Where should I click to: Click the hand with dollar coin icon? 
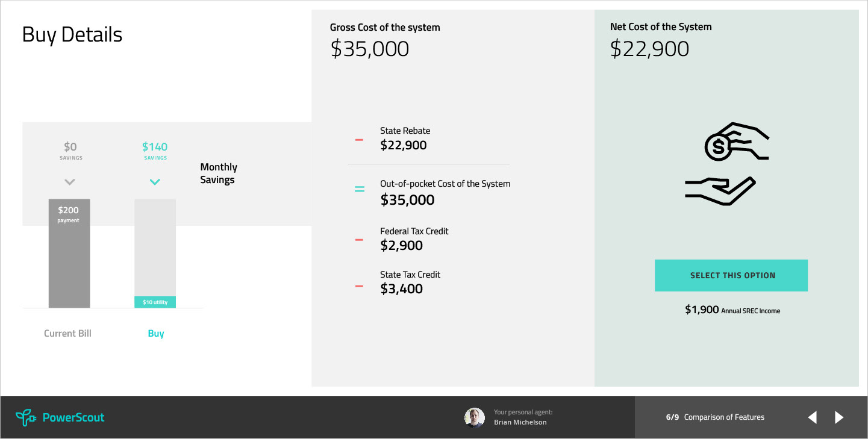[737, 142]
